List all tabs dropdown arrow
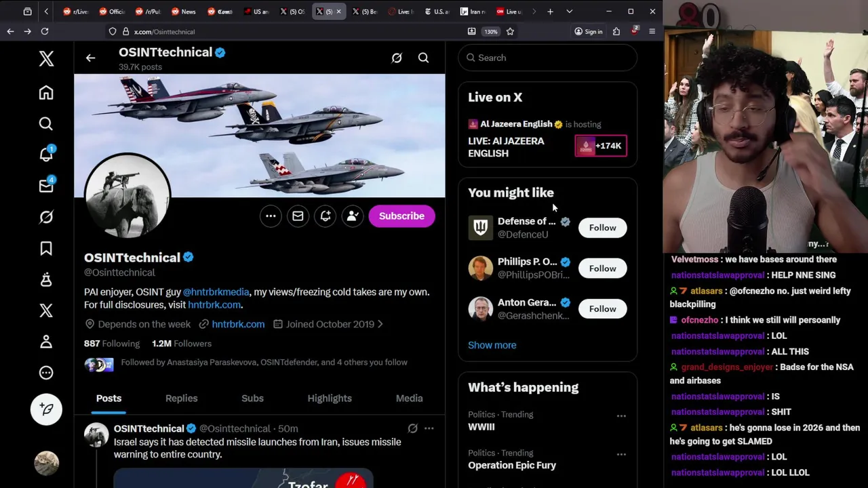 pyautogui.click(x=569, y=12)
